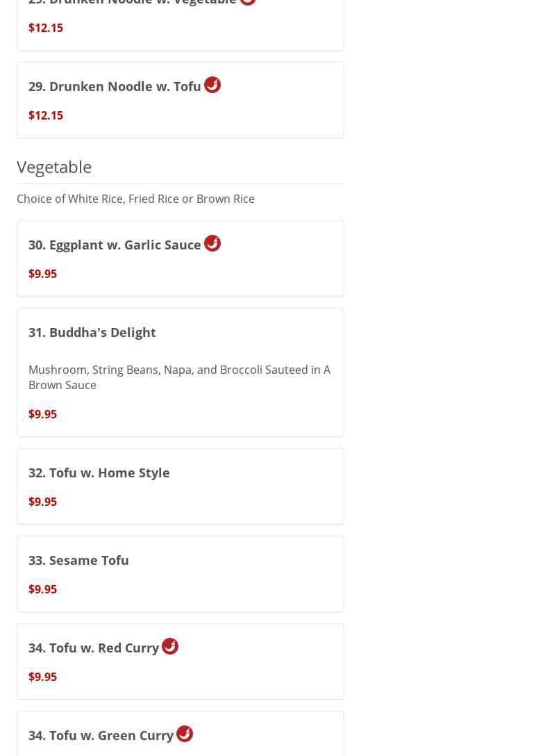This screenshot has width=545, height=756.
Task: Click the spicy icon beside Tofu w. Green Curry
Action: [x=185, y=734]
